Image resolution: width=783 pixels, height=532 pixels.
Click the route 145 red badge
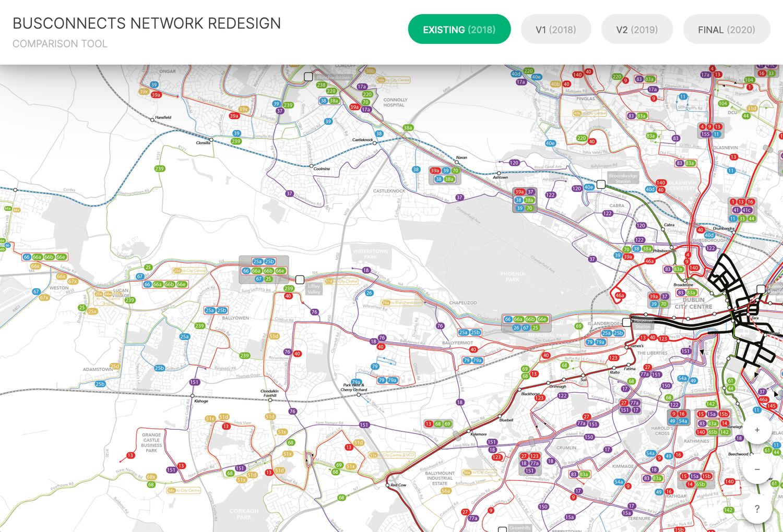click(x=772, y=406)
